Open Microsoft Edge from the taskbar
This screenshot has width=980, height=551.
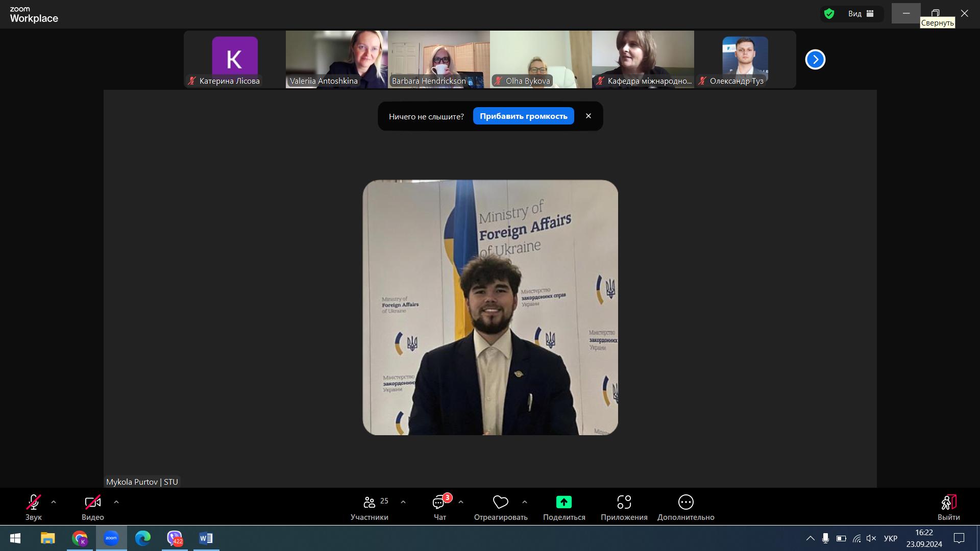(x=143, y=538)
